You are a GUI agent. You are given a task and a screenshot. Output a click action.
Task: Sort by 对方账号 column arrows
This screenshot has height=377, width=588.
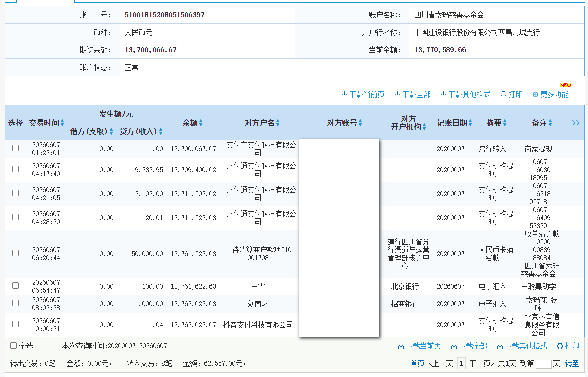pos(360,123)
